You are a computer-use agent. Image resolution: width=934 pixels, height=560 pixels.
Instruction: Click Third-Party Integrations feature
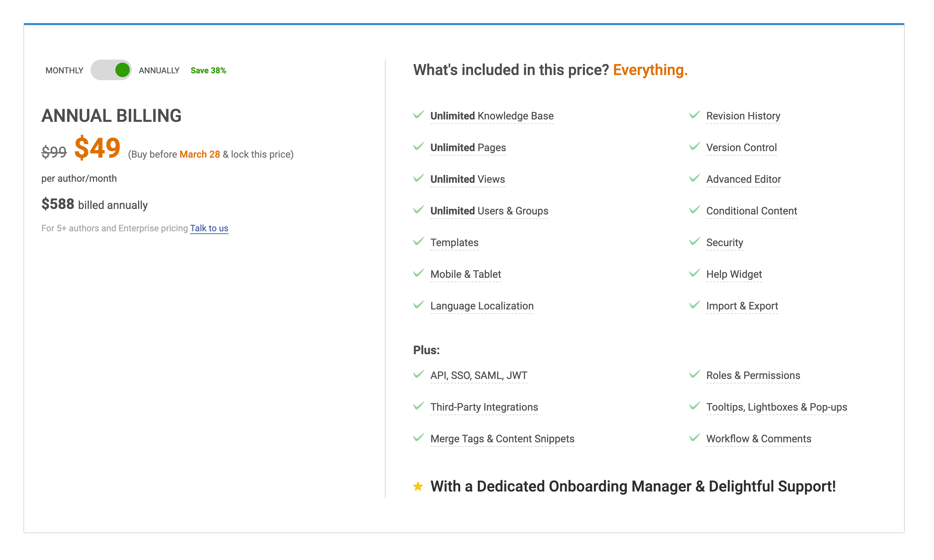484,407
